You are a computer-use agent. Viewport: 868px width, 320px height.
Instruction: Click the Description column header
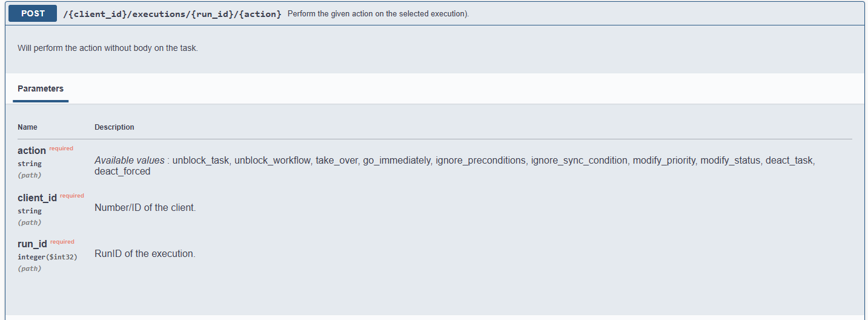coord(114,127)
